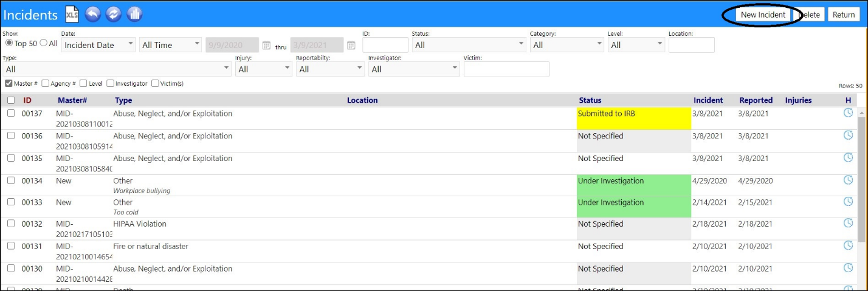Tick the select-all checkbox in table header
Image resolution: width=868 pixels, height=291 pixels.
pyautogui.click(x=11, y=100)
